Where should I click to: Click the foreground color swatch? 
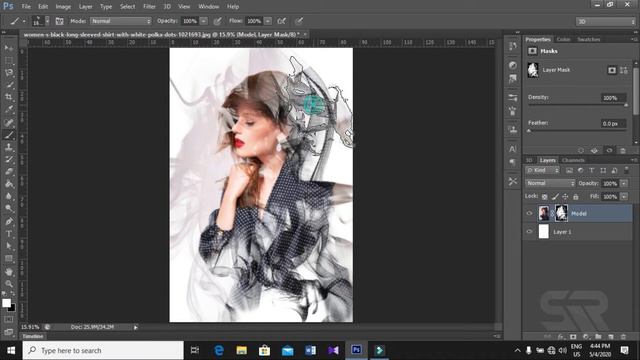(6, 303)
